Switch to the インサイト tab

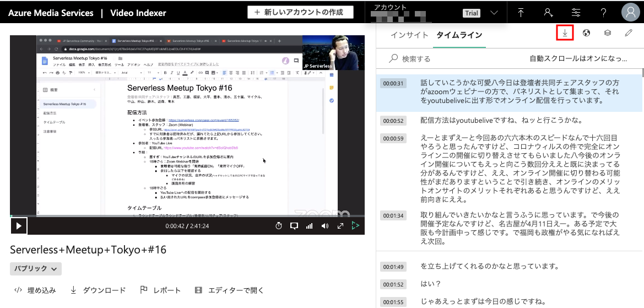tap(409, 35)
